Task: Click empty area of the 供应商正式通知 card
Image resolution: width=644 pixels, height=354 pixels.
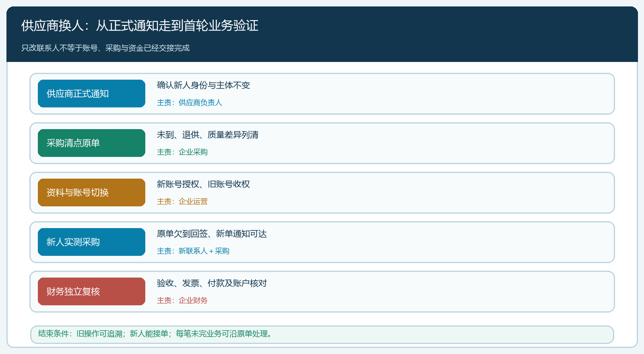Action: coord(443,94)
